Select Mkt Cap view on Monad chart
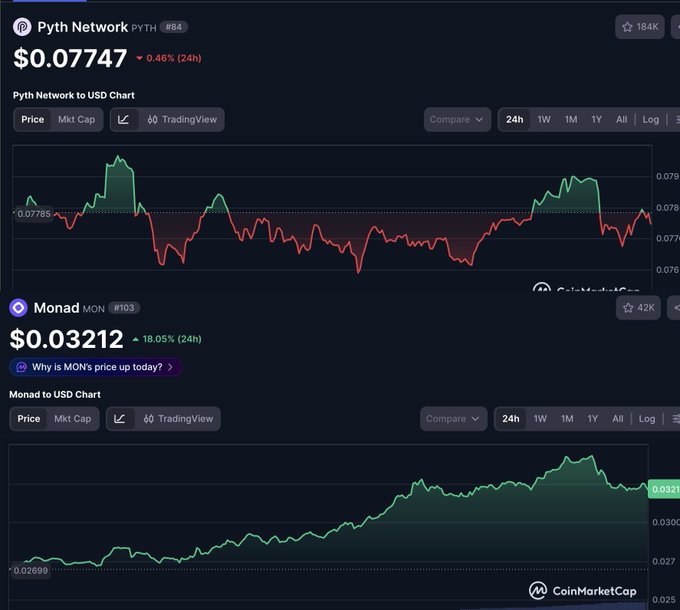680x610 pixels. pos(72,419)
